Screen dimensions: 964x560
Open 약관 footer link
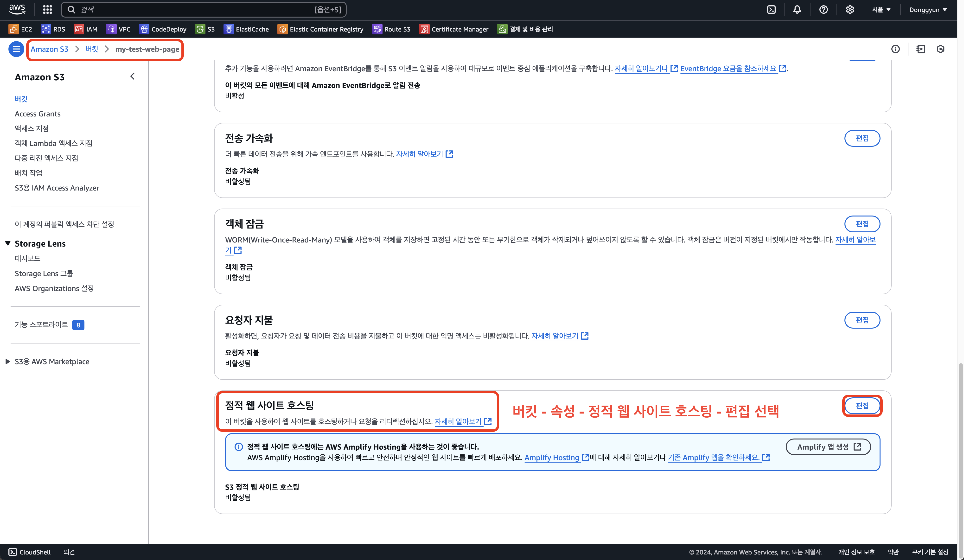pos(893,552)
